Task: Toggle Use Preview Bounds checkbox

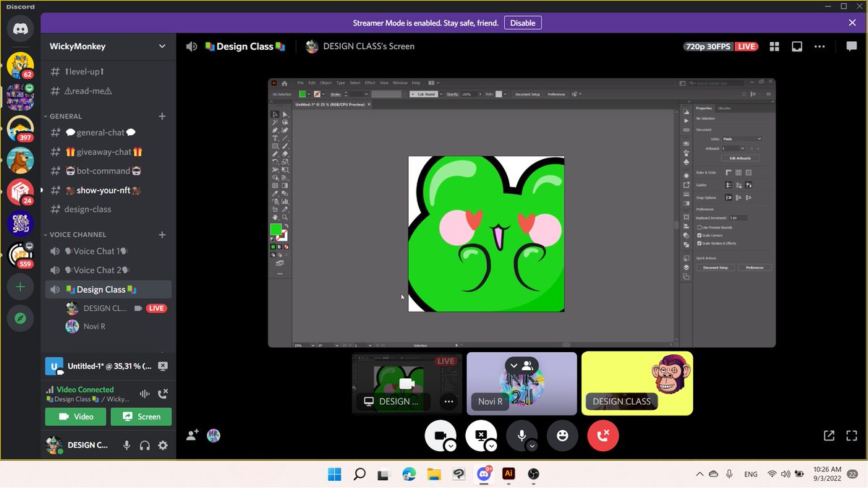Action: coord(699,227)
